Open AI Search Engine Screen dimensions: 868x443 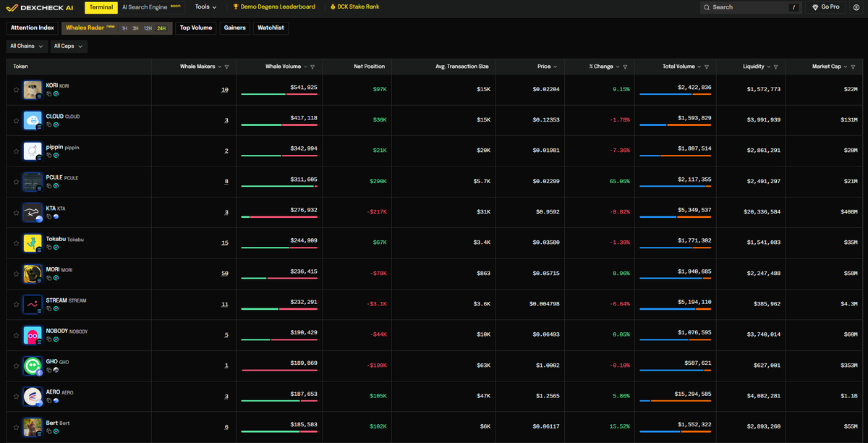(x=151, y=7)
